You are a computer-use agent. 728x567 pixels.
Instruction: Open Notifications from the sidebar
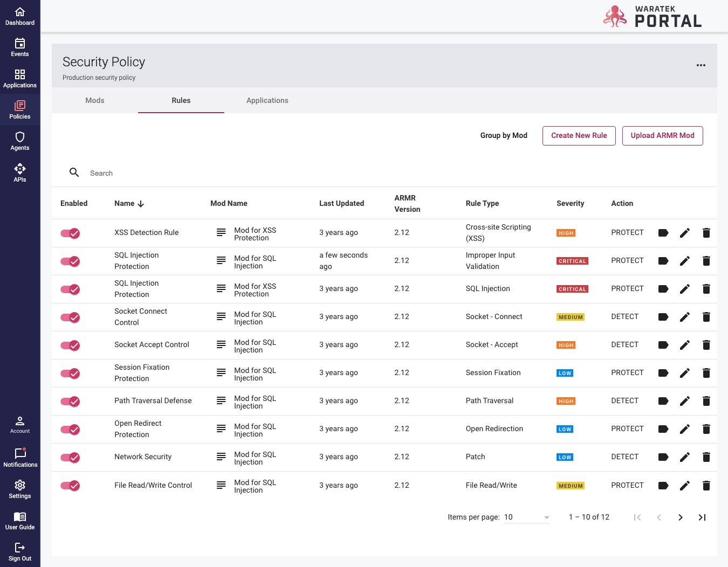tap(20, 458)
